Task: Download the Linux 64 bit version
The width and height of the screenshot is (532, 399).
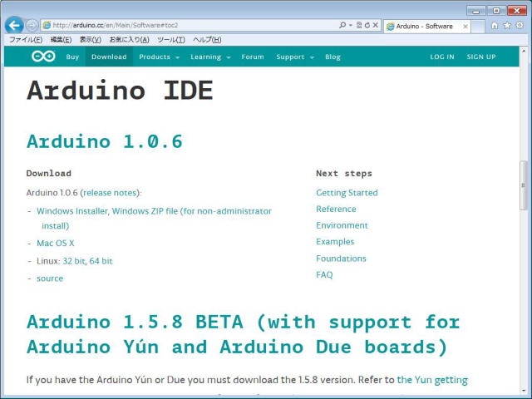Action: point(101,261)
